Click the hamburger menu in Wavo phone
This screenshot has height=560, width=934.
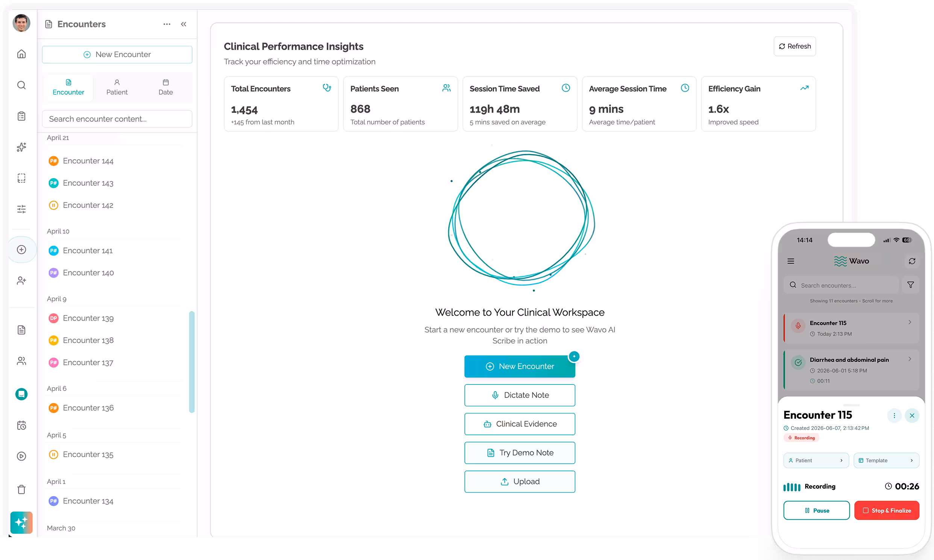pyautogui.click(x=791, y=261)
